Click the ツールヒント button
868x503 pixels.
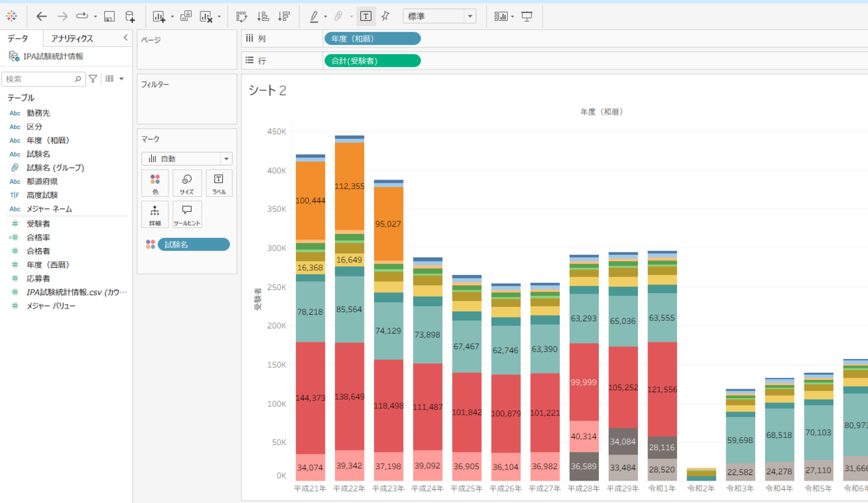click(187, 215)
